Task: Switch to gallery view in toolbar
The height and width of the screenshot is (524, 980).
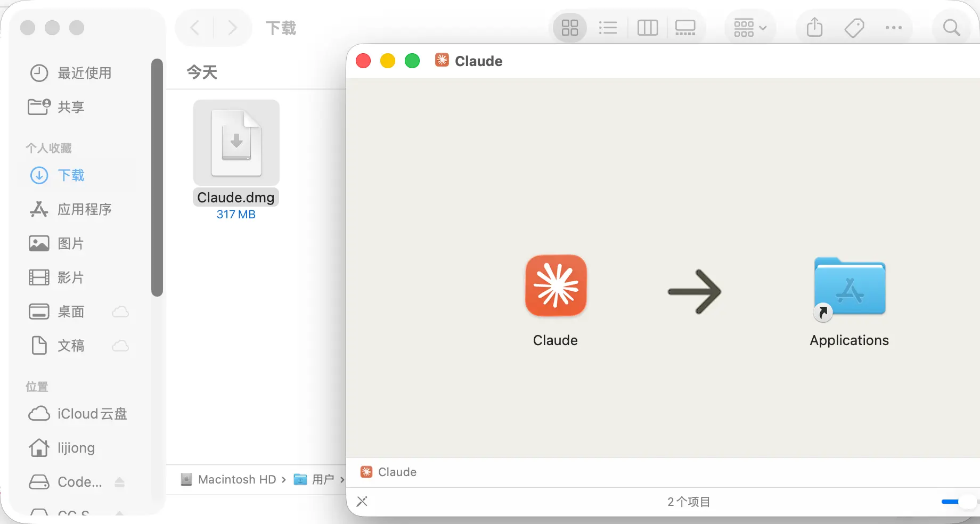Action: (685, 28)
